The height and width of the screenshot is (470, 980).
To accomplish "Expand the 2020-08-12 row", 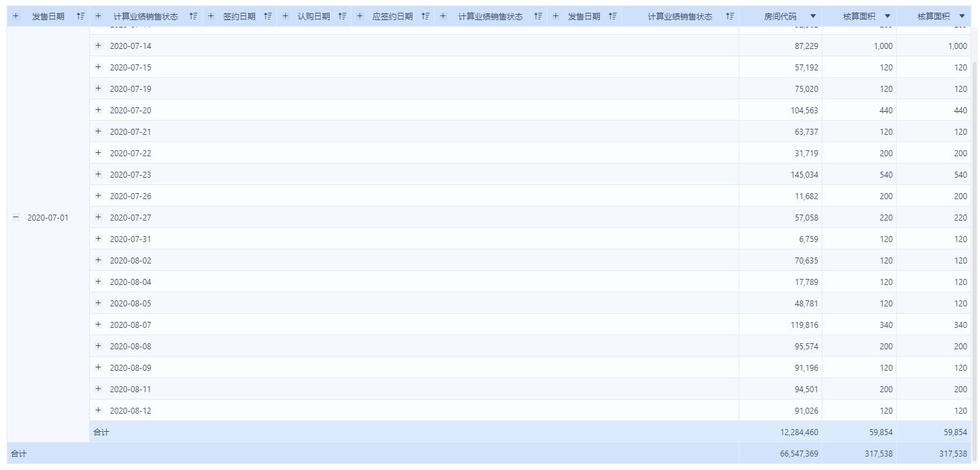I will coord(98,410).
